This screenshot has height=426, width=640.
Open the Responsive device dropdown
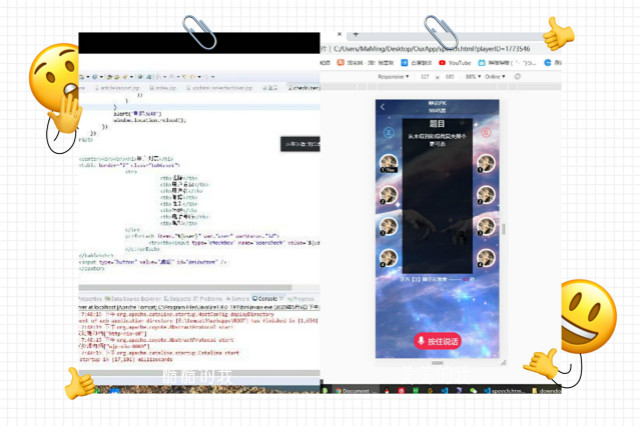coord(393,76)
